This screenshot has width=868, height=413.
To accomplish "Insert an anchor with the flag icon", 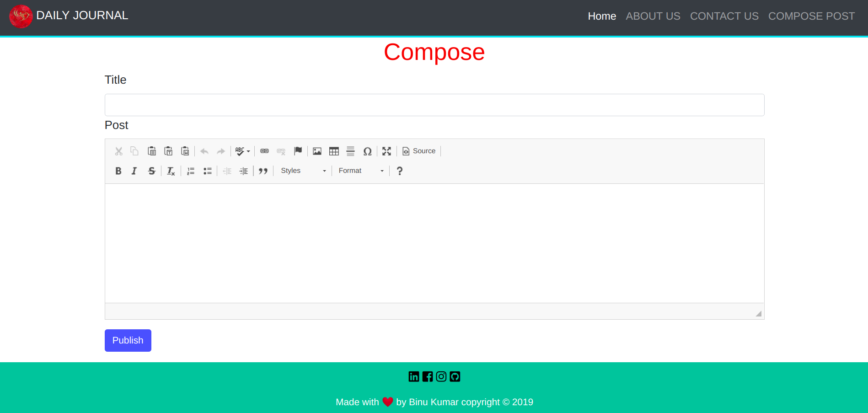I will coord(298,151).
